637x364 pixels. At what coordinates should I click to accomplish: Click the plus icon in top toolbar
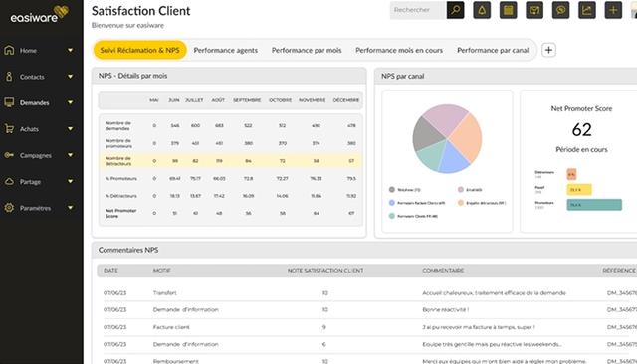(613, 10)
